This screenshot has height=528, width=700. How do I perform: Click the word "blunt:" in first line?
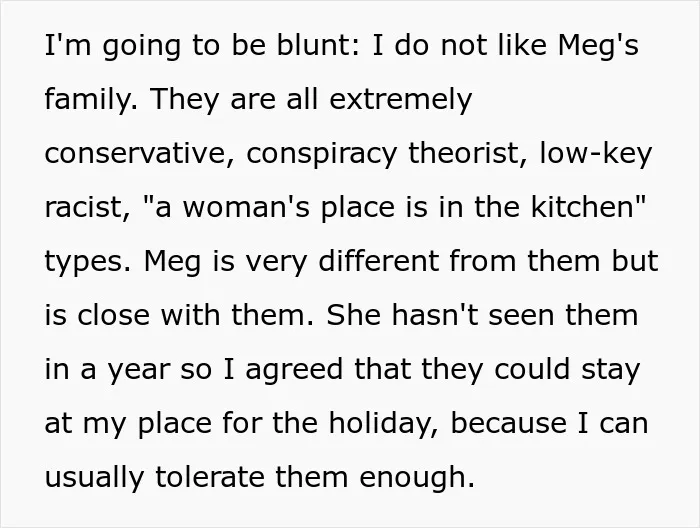point(318,45)
